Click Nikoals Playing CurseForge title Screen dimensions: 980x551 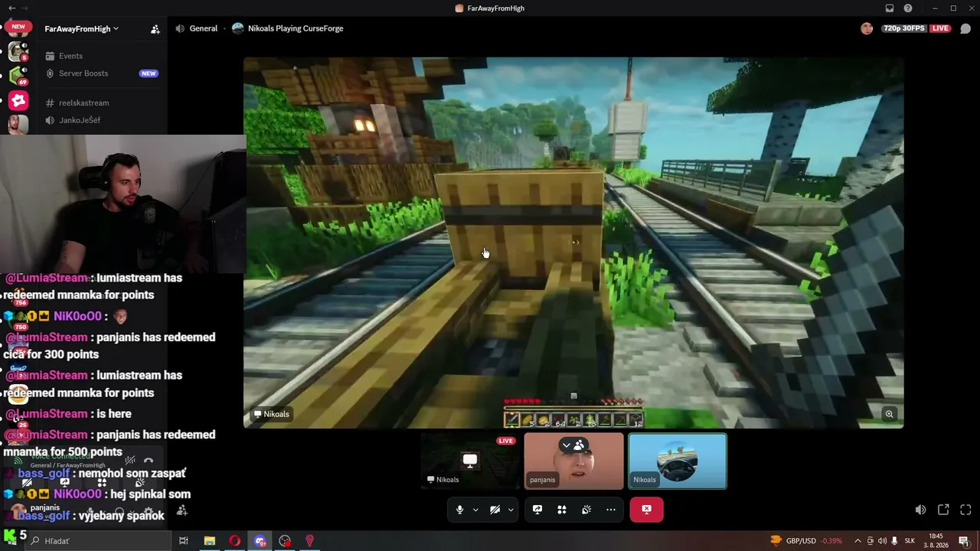(288, 28)
